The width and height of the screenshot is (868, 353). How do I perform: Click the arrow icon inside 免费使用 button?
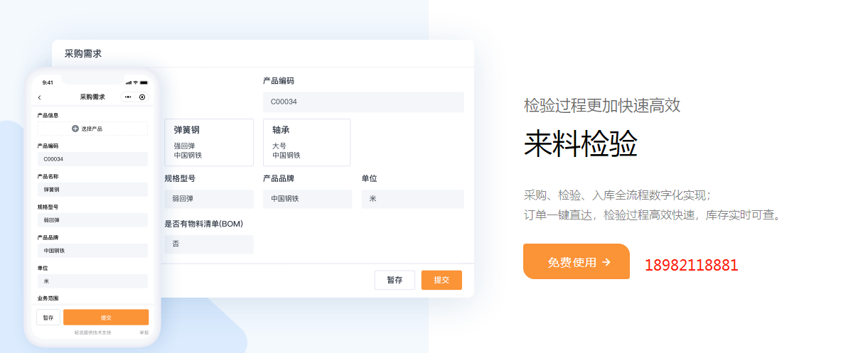point(606,261)
